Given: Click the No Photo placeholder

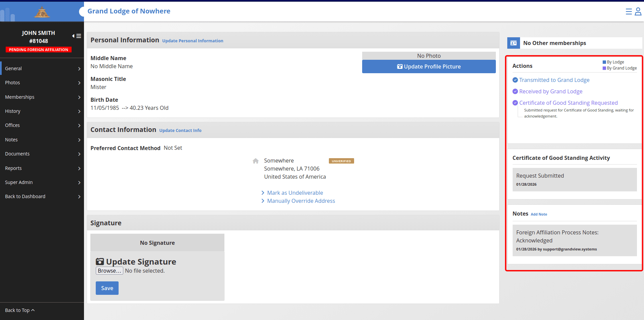Looking at the screenshot, I should (x=429, y=56).
